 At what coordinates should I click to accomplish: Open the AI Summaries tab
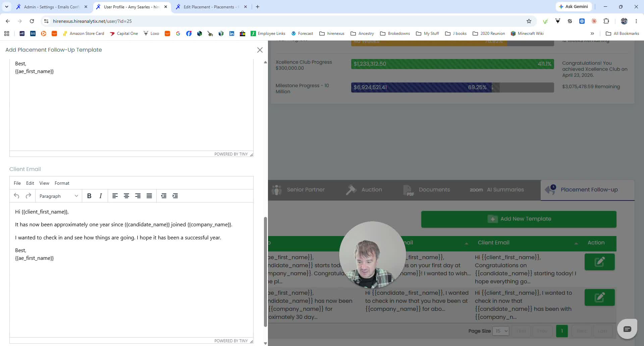(497, 190)
